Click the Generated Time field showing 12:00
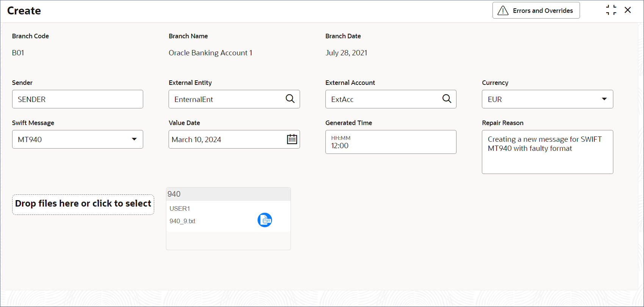The image size is (644, 307). (391, 142)
